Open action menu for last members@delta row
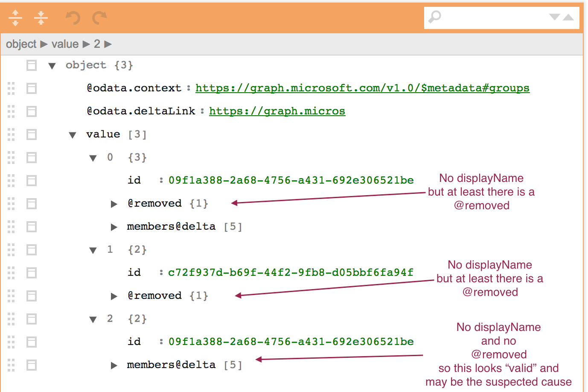 coord(32,365)
